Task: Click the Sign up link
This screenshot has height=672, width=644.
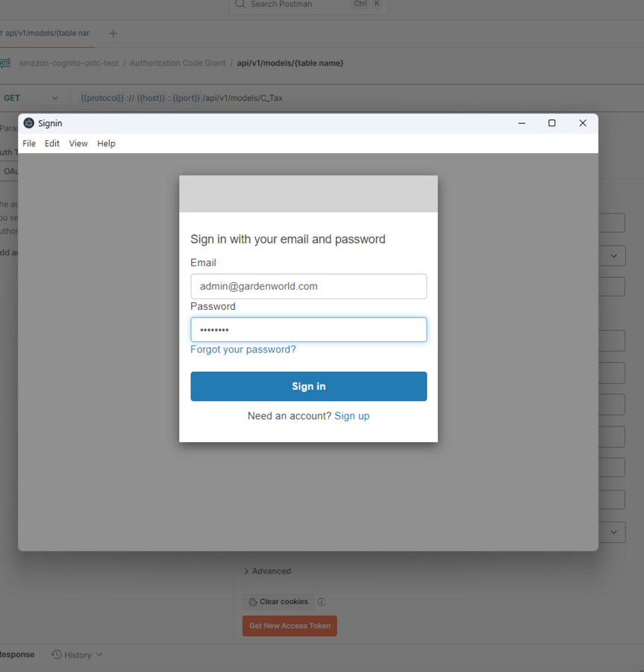Action: coord(351,416)
